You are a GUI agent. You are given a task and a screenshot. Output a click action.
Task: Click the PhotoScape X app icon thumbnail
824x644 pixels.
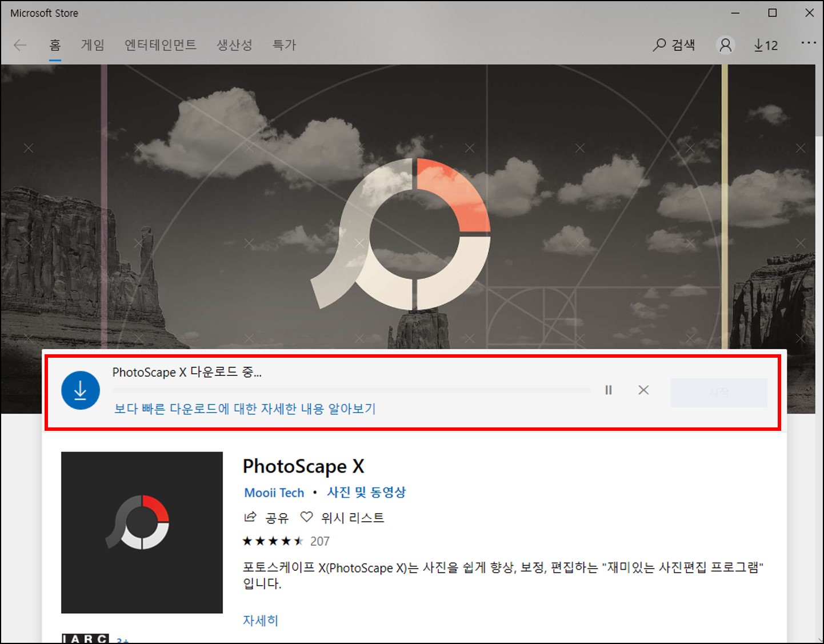click(142, 533)
